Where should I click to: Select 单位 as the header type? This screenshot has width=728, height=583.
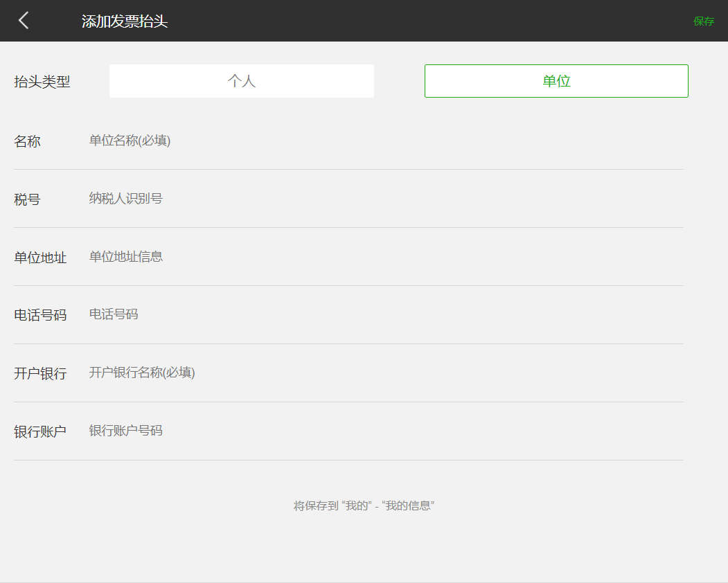556,81
